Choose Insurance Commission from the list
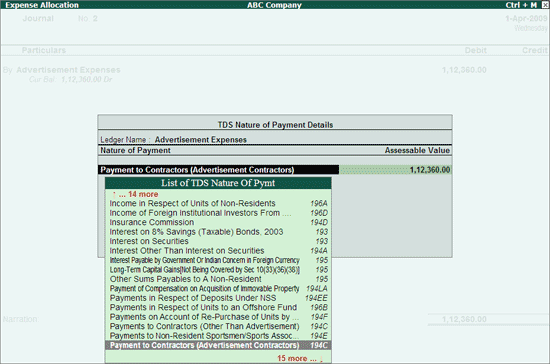The width and height of the screenshot is (550, 364). 218,222
